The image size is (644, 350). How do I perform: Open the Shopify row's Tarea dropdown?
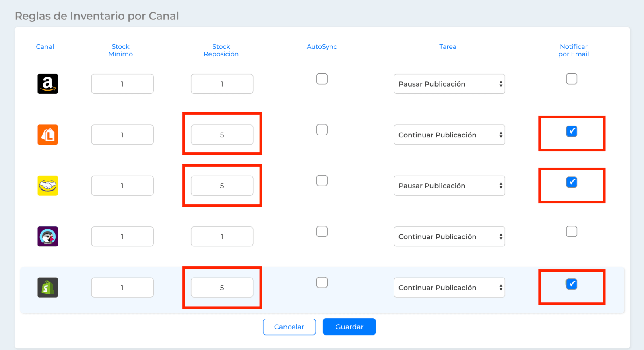[x=449, y=288]
